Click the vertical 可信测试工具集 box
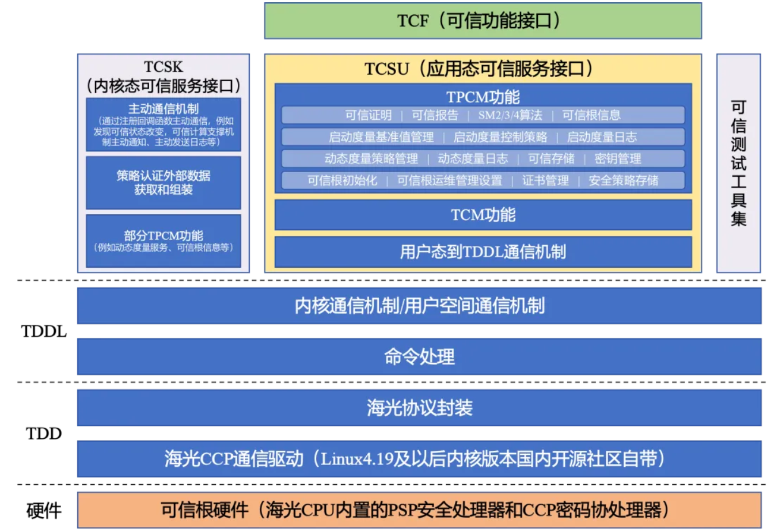 coord(738,163)
